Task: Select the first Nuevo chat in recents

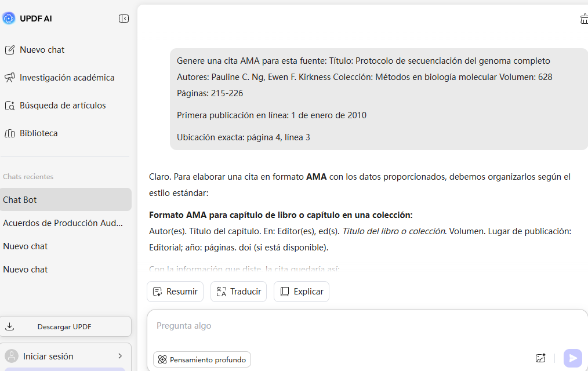Action: [x=25, y=246]
